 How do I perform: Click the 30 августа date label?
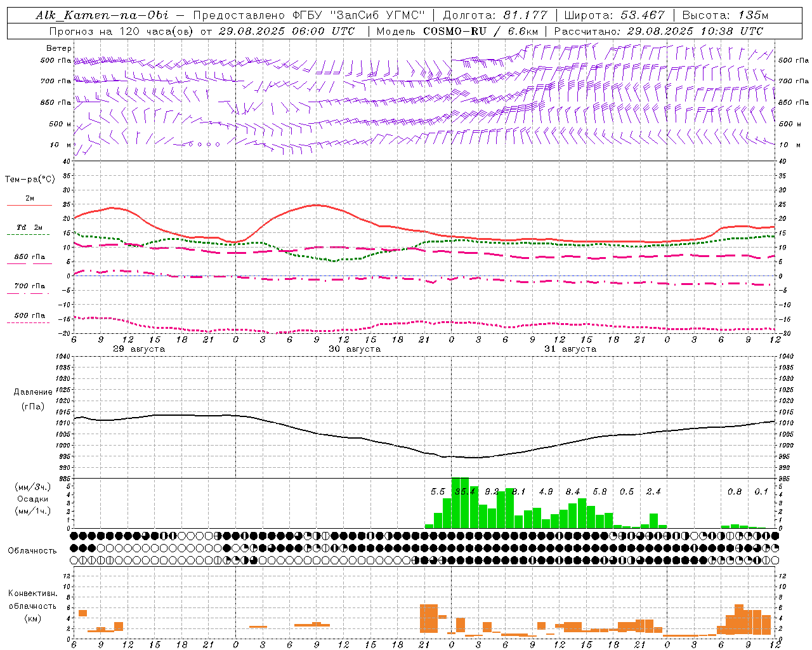point(355,349)
